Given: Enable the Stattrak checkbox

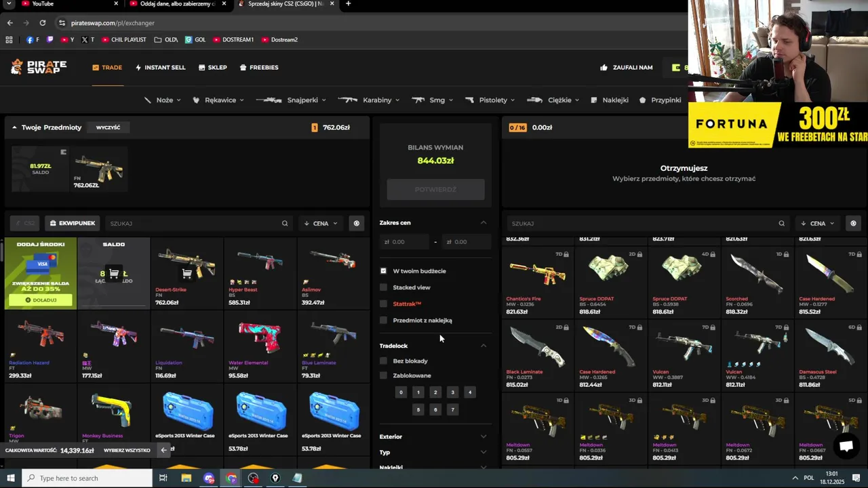Looking at the screenshot, I should pyautogui.click(x=383, y=304).
